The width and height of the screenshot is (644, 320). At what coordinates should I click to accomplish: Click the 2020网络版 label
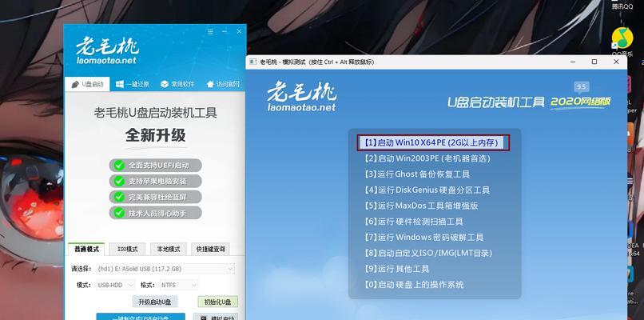pyautogui.click(x=580, y=101)
